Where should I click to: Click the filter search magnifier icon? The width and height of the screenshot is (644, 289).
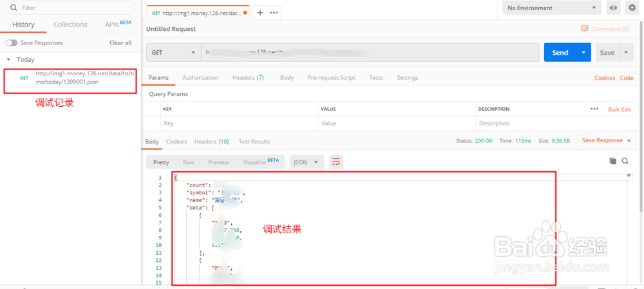tap(13, 8)
